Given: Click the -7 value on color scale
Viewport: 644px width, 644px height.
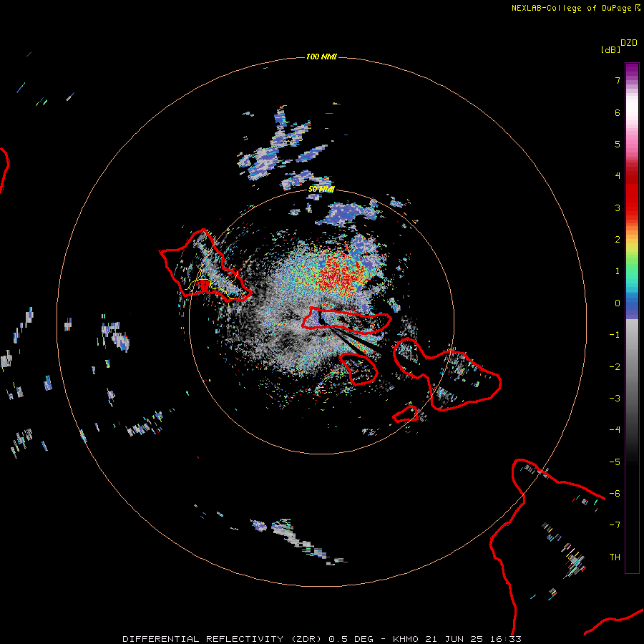Looking at the screenshot, I should (x=615, y=525).
